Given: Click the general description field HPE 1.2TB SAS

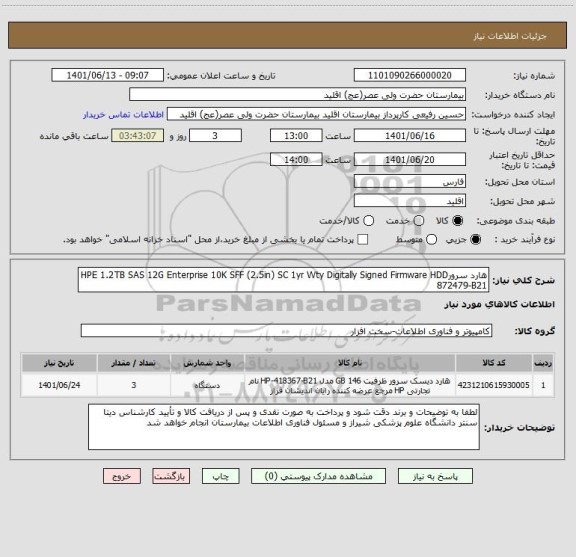Looking at the screenshot, I should (x=284, y=280).
